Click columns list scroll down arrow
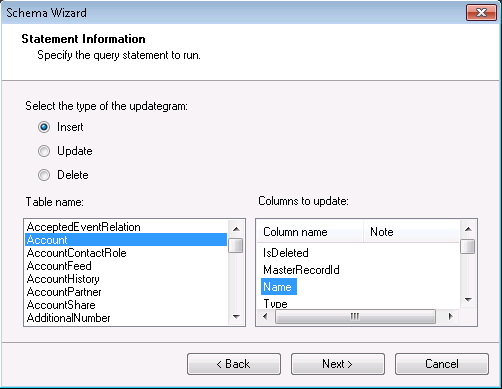 468,300
